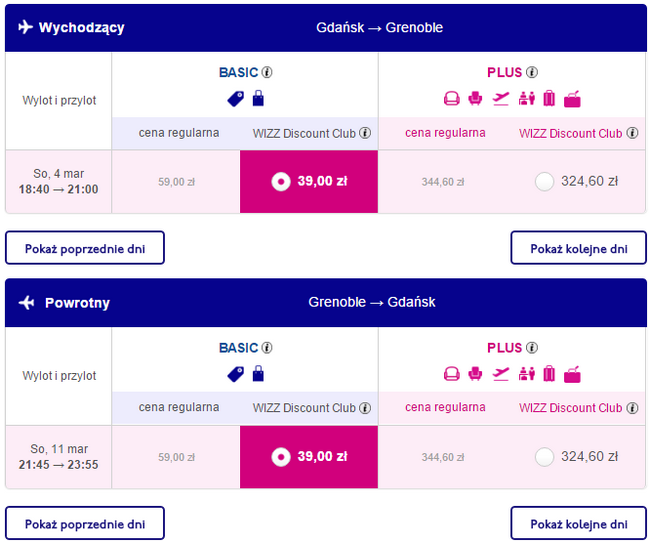Show previous days for Gdańsk → Grenoble flight

point(85,248)
